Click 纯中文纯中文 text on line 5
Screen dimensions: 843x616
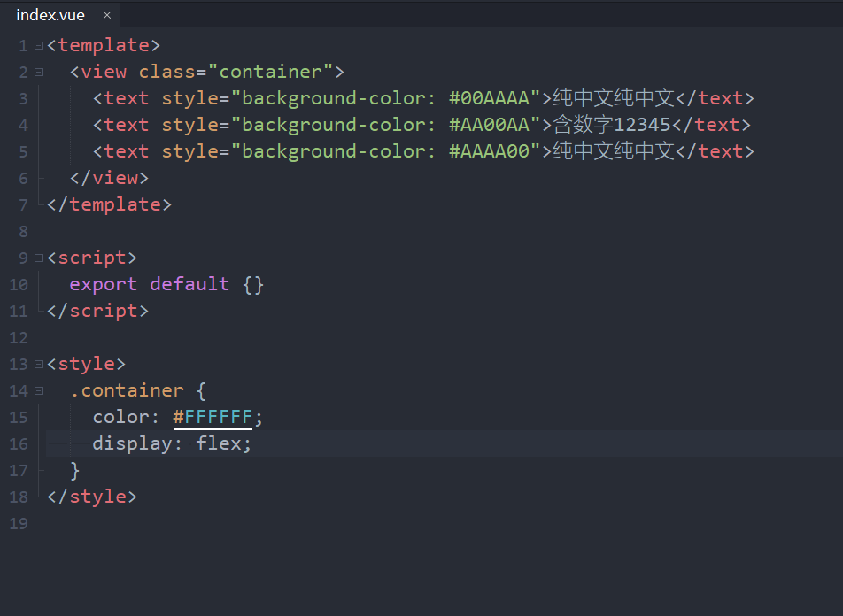tap(614, 151)
